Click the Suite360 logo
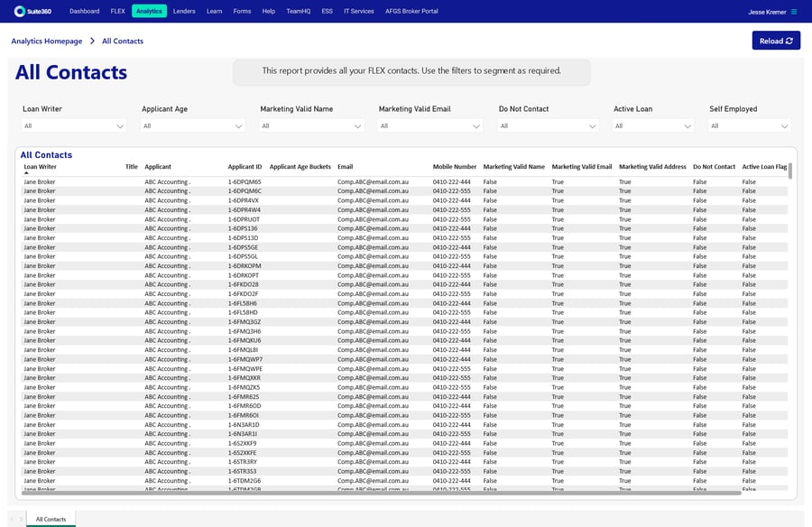 pyautogui.click(x=33, y=11)
